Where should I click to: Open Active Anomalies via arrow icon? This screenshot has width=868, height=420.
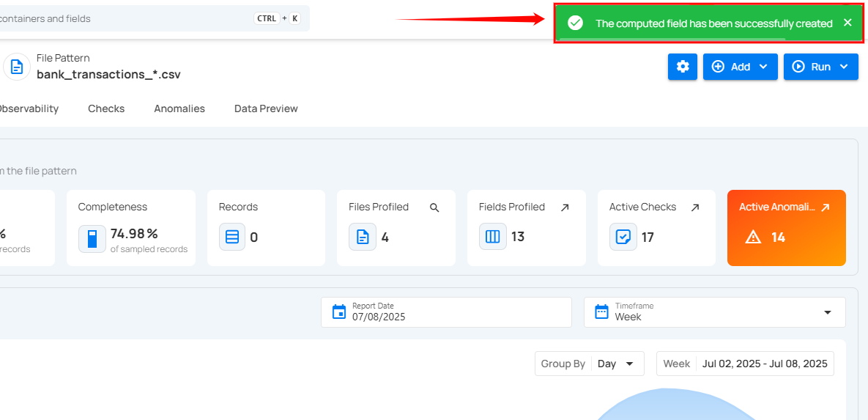(826, 207)
